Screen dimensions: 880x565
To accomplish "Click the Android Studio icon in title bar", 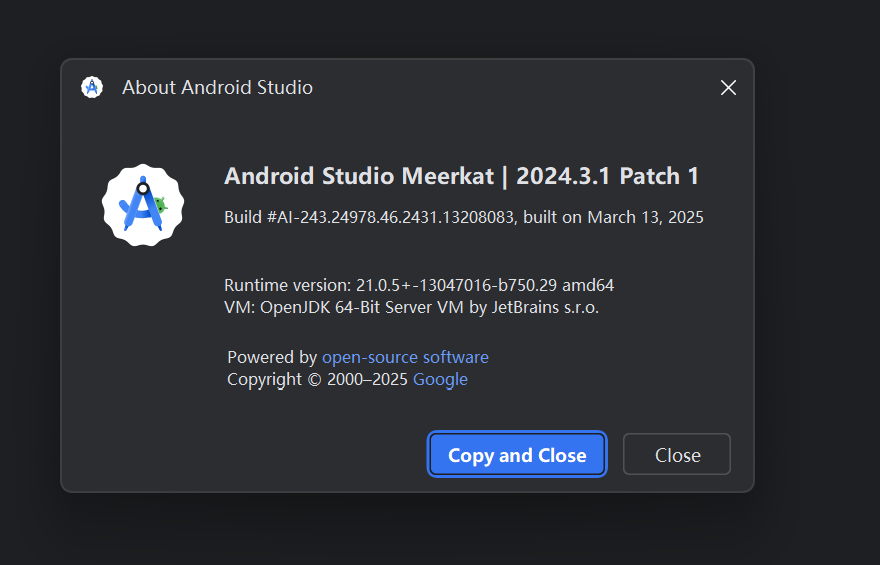I will pyautogui.click(x=92, y=88).
